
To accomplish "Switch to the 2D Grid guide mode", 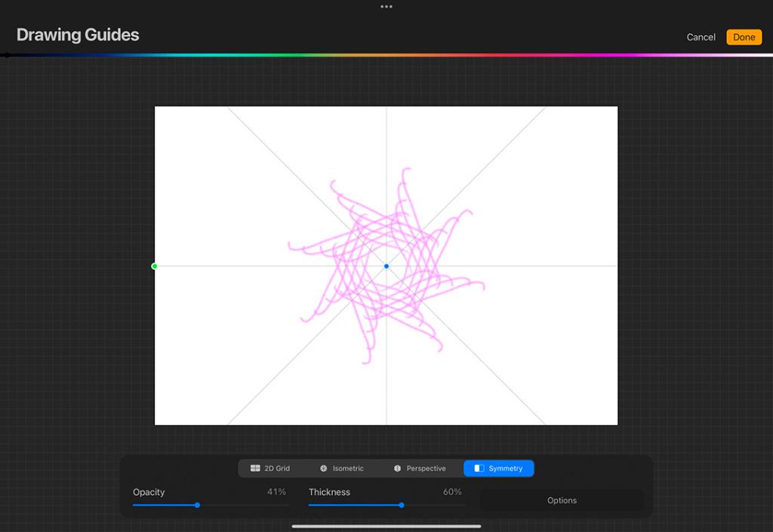I will tap(272, 468).
